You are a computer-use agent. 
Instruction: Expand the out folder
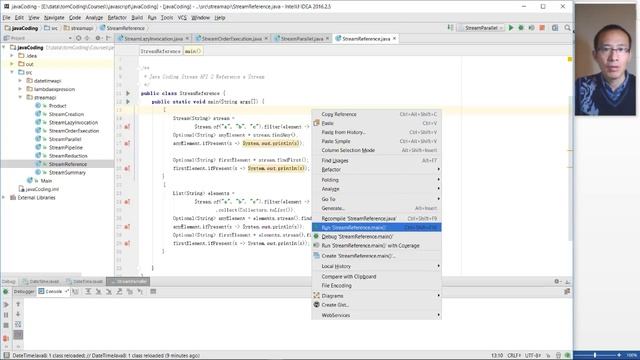(x=12, y=64)
